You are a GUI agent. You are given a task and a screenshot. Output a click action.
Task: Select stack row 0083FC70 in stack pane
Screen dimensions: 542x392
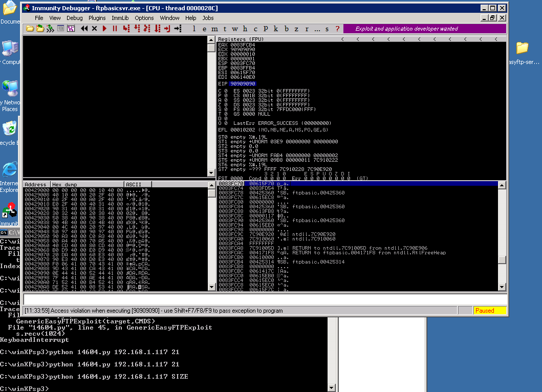click(357, 184)
